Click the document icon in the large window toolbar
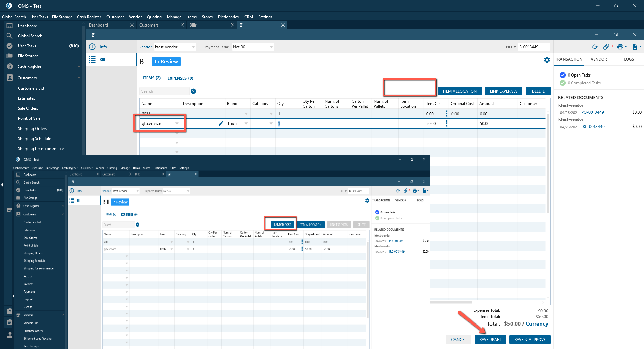This screenshot has height=349, width=644. (635, 47)
